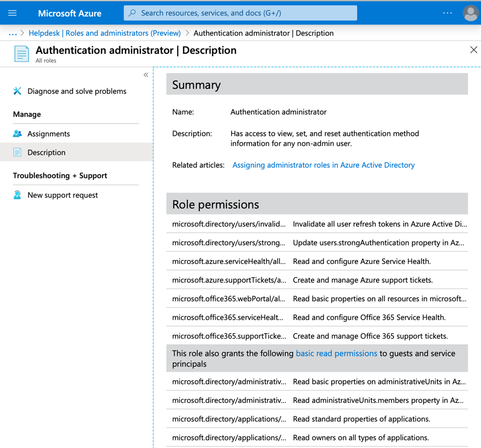Collapse the left navigation pane
This screenshot has width=481, height=448.
pyautogui.click(x=145, y=74)
